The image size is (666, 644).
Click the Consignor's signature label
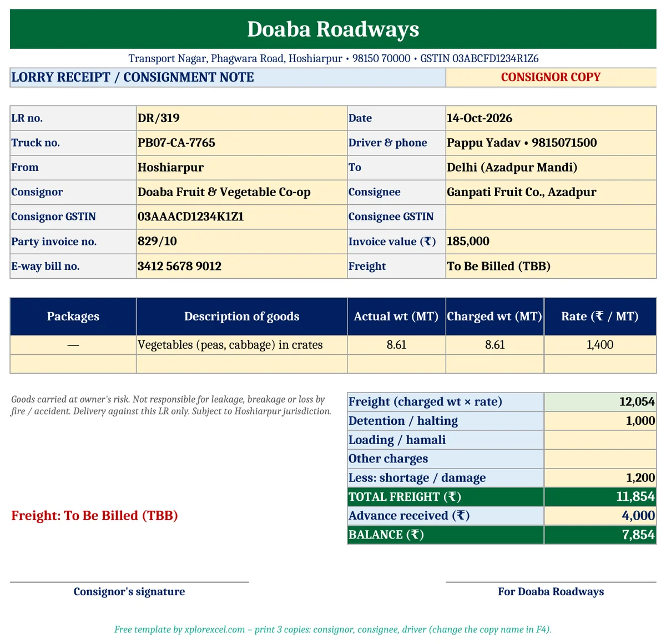pos(129,592)
